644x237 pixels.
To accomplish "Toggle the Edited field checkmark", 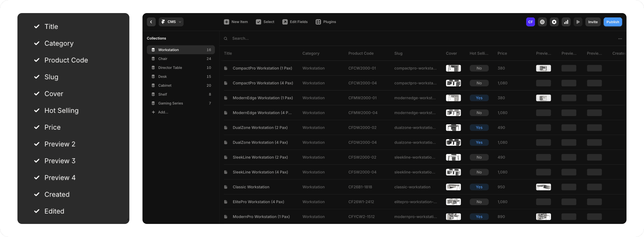I will click(x=37, y=211).
